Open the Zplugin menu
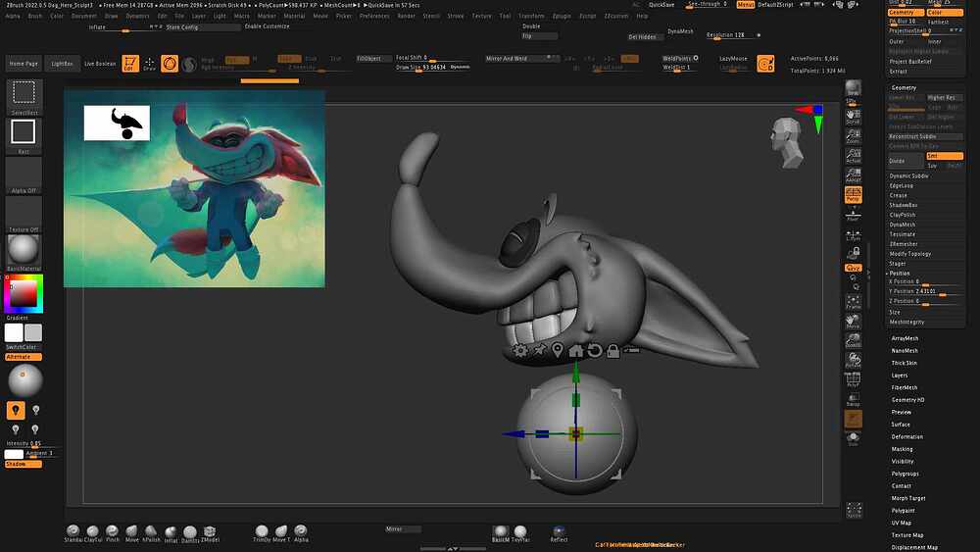 [x=562, y=16]
